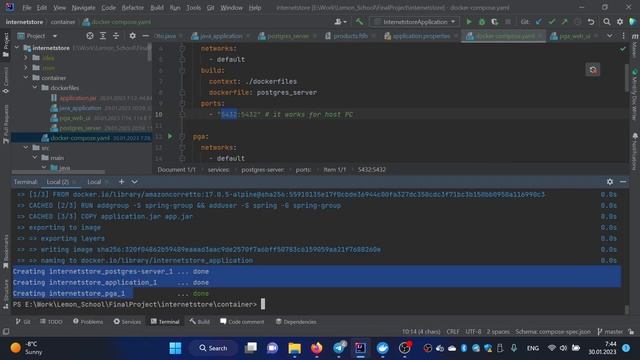Click Windows taskbar Search box
Viewport: 640px width, 360px height.
(213, 348)
